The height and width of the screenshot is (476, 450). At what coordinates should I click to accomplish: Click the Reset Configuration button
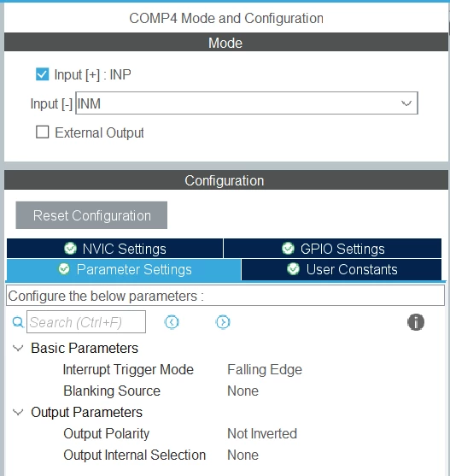point(91,215)
